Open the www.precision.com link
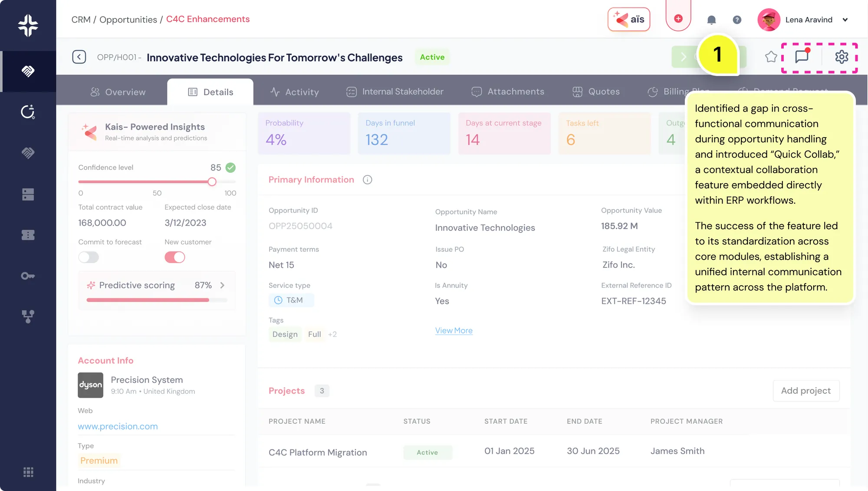 point(118,426)
